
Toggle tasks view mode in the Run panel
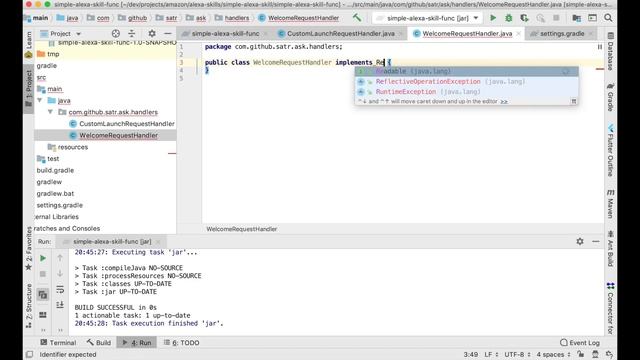(43, 294)
